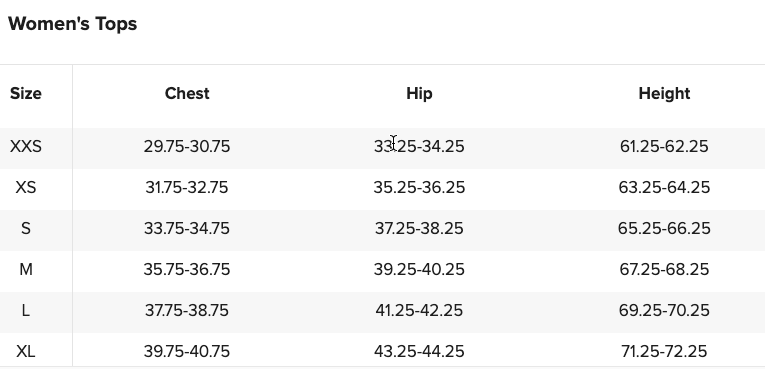Select the XXS size row label
The image size is (765, 369).
click(26, 146)
